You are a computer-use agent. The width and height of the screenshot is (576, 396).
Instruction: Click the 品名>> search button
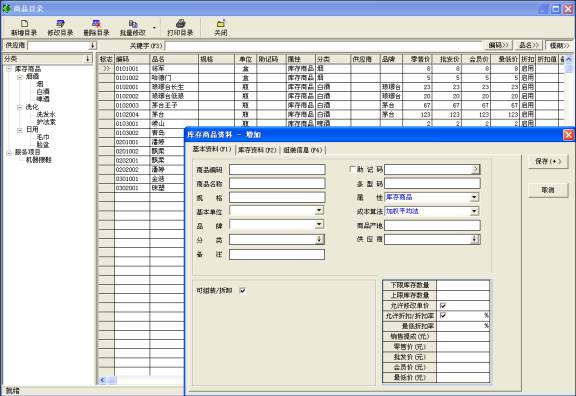click(528, 45)
